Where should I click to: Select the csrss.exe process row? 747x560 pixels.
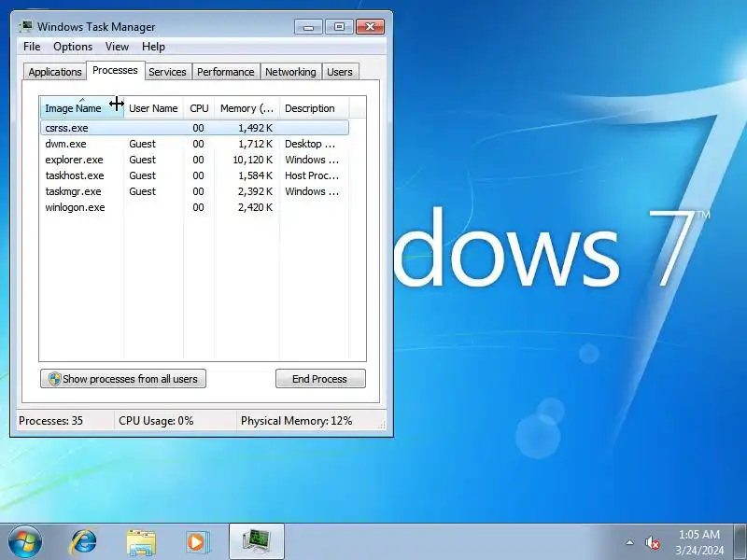click(x=195, y=128)
